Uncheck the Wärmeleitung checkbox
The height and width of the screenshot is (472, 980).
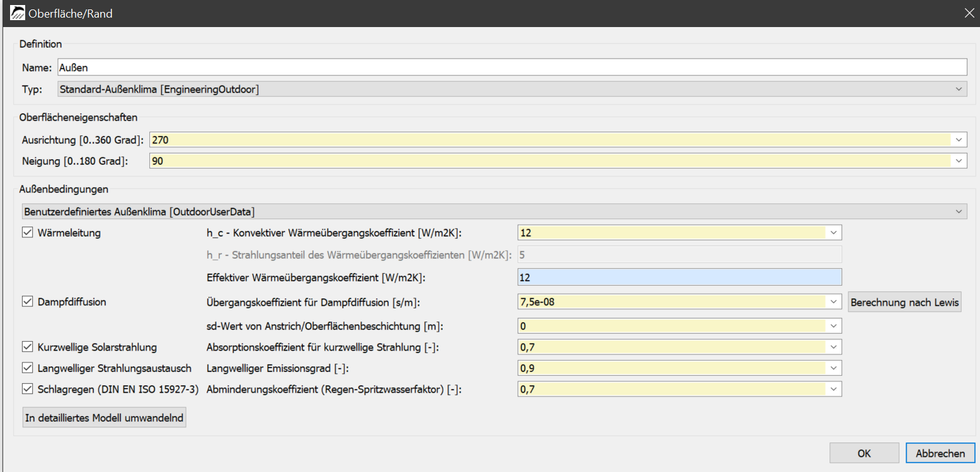point(27,233)
